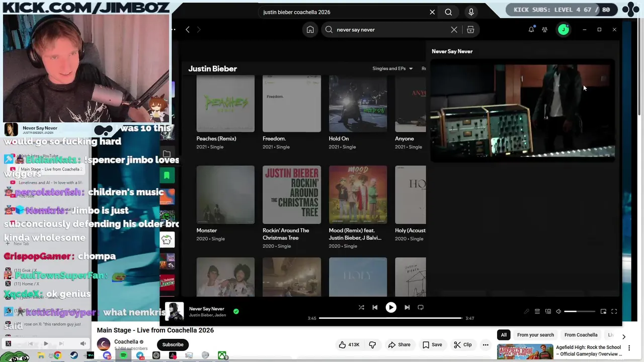Select the 'From your search' chip
644x362 pixels.
tap(535, 335)
